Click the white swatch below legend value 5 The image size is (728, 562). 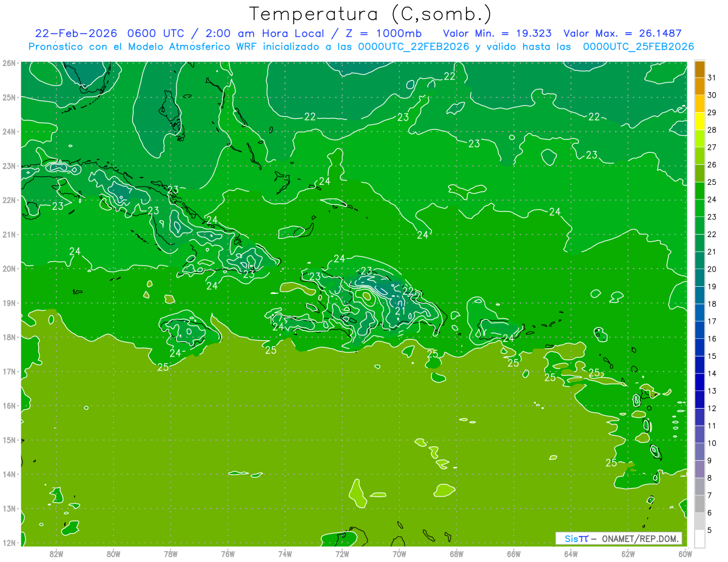click(x=699, y=538)
